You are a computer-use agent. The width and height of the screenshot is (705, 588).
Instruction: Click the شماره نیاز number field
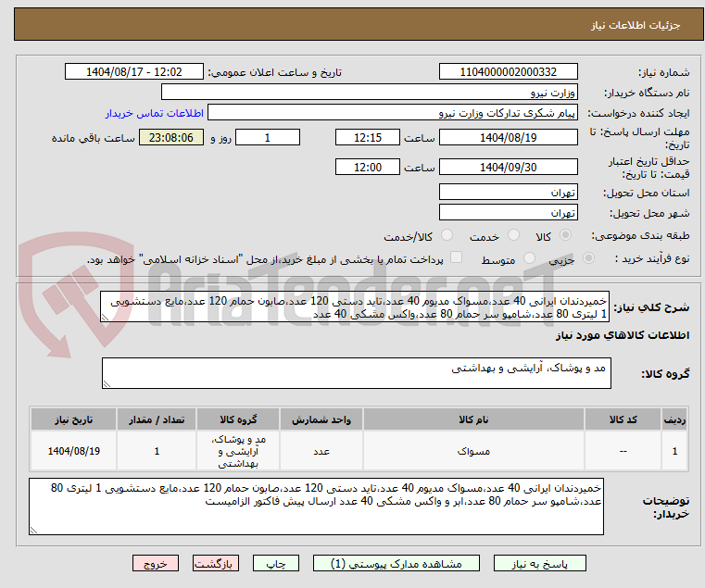pos(508,72)
